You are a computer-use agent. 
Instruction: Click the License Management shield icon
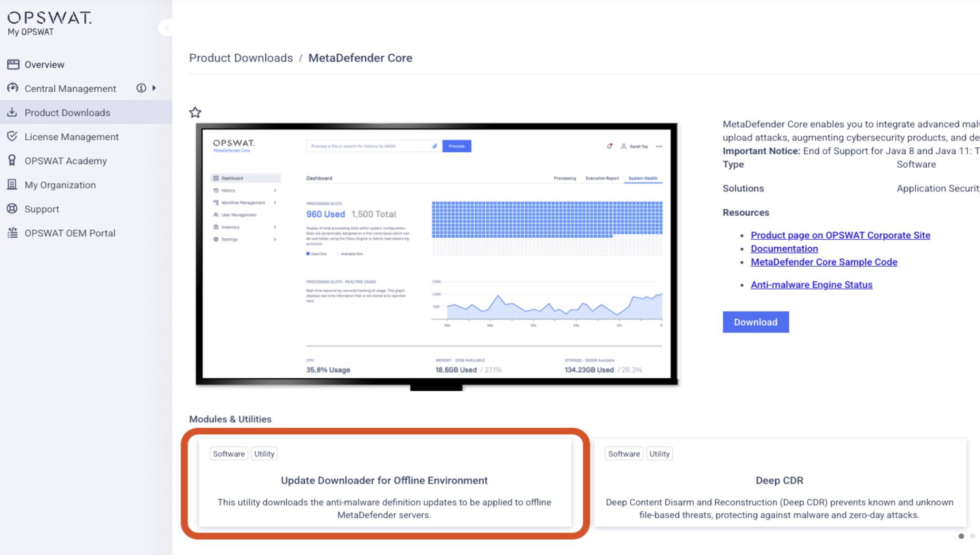coord(13,136)
